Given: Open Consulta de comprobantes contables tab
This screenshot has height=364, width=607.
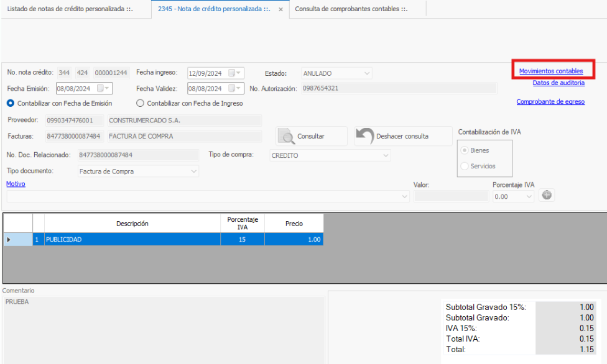Looking at the screenshot, I should point(351,9).
